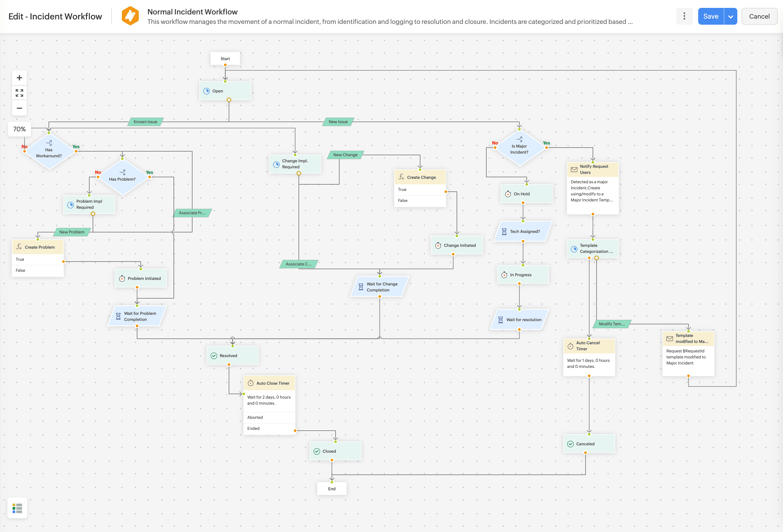The height and width of the screenshot is (532, 783).
Task: Click the minimap legend icon bottom-left
Action: pyautogui.click(x=17, y=508)
